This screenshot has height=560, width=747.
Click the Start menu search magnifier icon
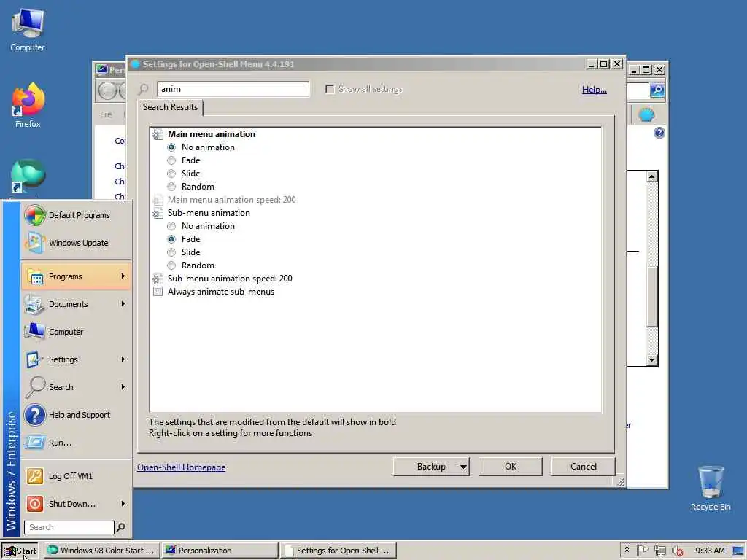pyautogui.click(x=121, y=527)
